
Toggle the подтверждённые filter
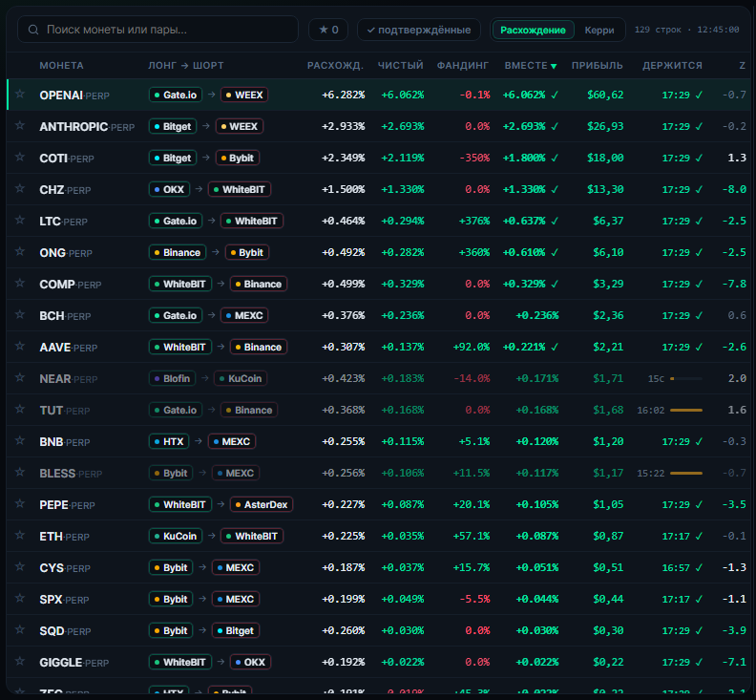[418, 30]
